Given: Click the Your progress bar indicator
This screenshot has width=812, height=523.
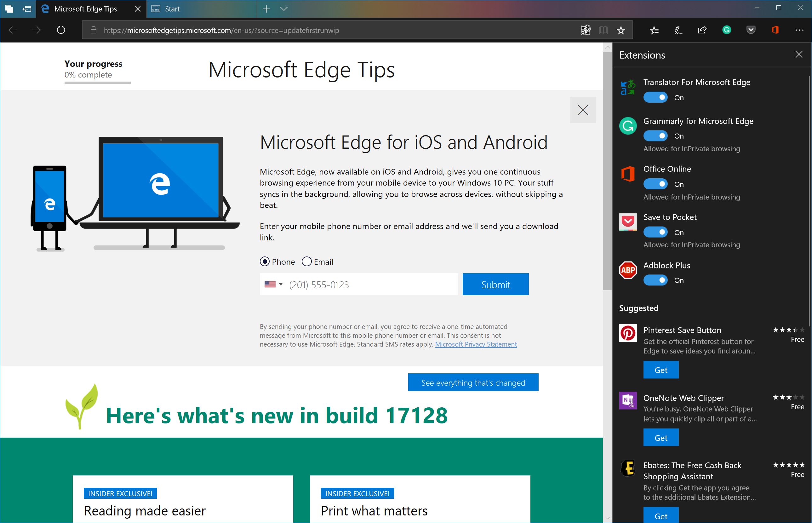Looking at the screenshot, I should click(x=97, y=83).
